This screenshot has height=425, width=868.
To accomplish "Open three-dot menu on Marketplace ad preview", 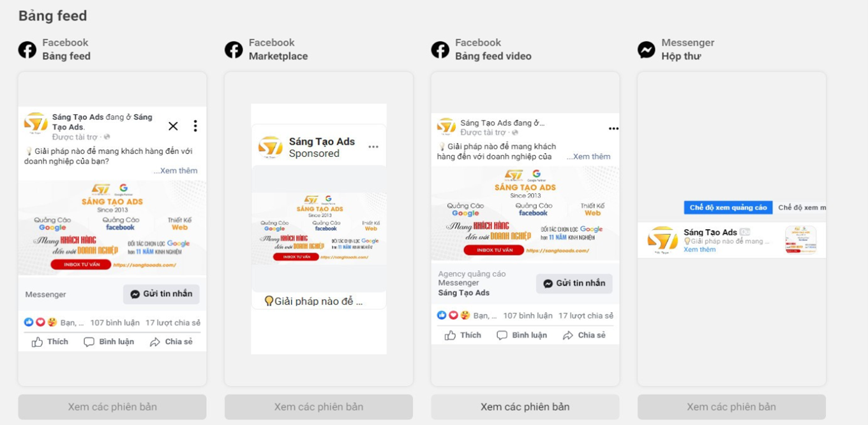I will [373, 147].
